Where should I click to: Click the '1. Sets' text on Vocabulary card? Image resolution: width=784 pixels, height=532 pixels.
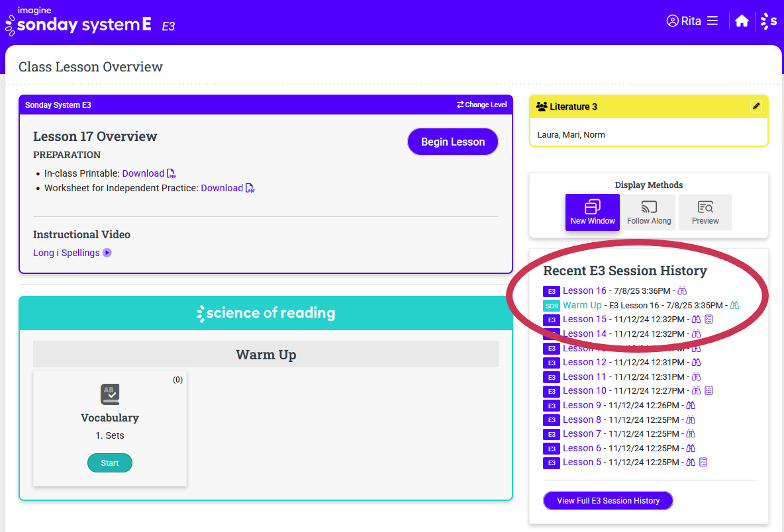[110, 435]
